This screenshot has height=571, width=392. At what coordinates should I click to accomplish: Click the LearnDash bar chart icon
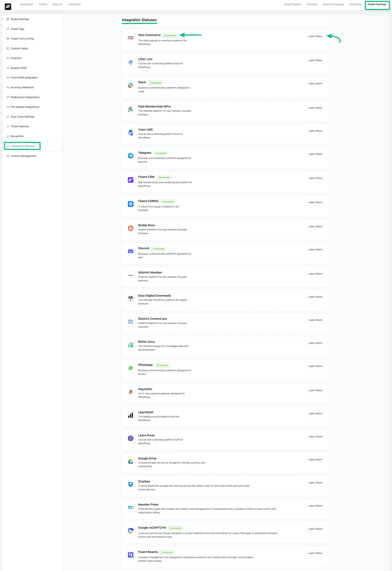131,415
